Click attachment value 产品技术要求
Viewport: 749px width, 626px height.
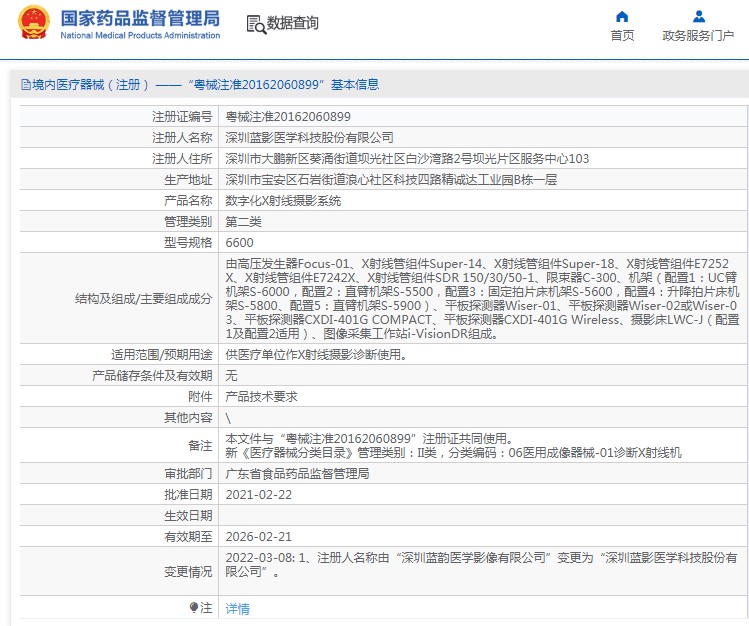click(261, 397)
